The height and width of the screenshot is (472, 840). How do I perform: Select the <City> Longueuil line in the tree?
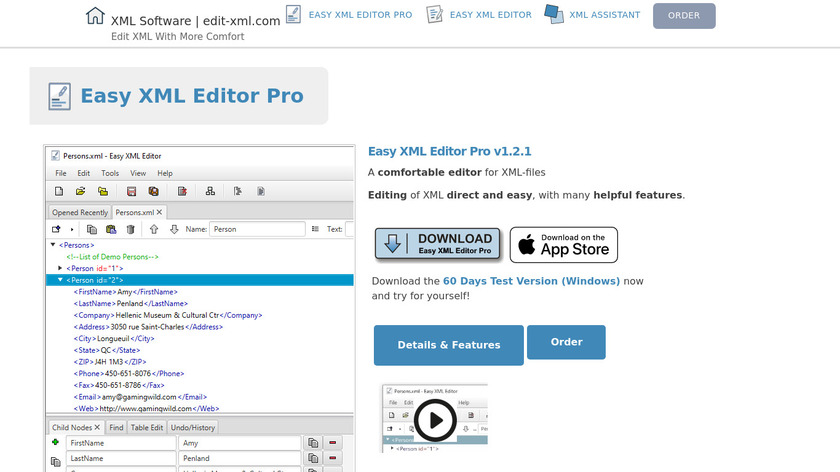[114, 339]
